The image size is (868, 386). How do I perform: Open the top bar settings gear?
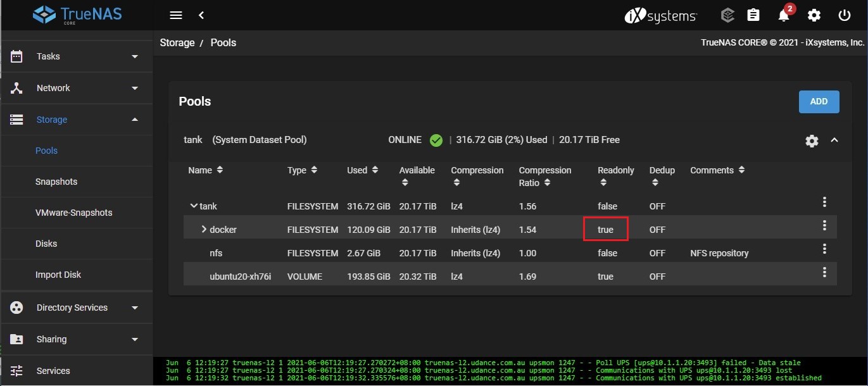814,15
